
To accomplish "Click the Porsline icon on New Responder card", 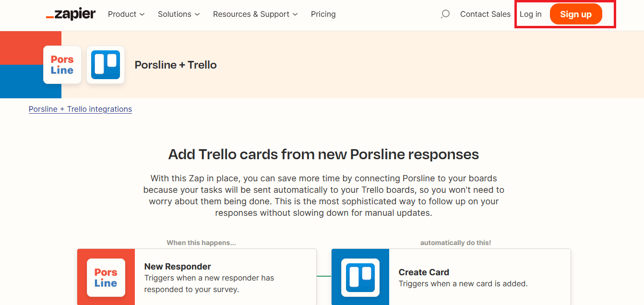I will tap(106, 278).
